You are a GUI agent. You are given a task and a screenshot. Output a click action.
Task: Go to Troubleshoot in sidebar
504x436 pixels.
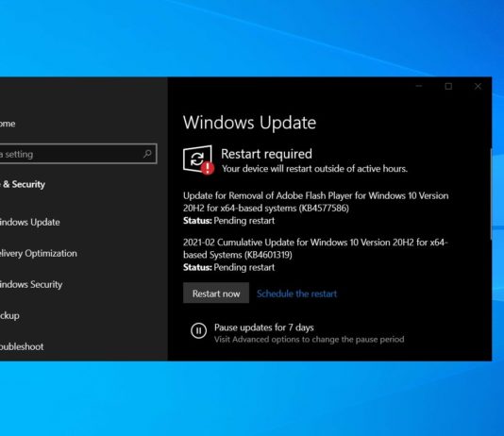pyautogui.click(x=22, y=346)
